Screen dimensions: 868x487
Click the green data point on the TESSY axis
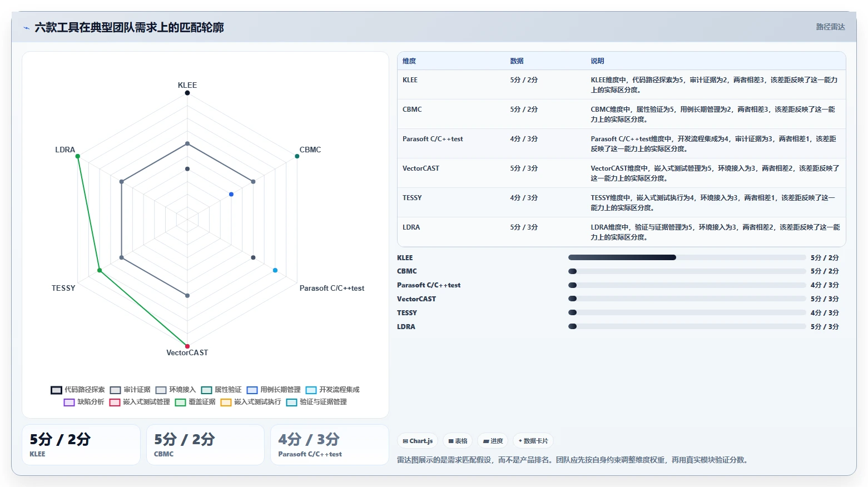pos(100,270)
